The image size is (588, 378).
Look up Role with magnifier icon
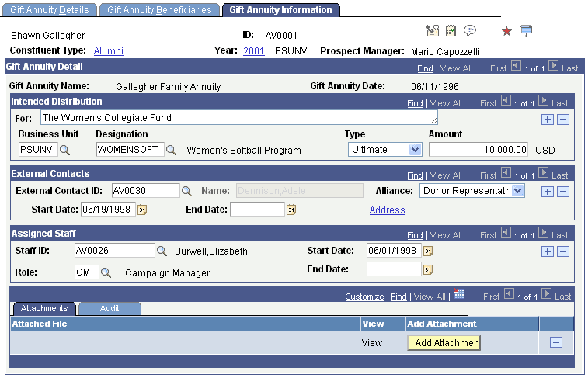[106, 272]
